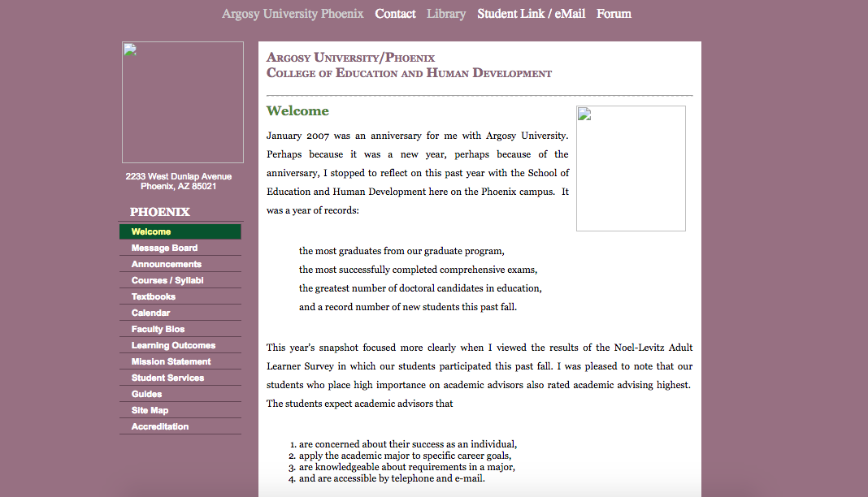Screen dimensions: 868x497
Task: Click list item 'are knowledgeable about requirements'
Action: pos(407,467)
